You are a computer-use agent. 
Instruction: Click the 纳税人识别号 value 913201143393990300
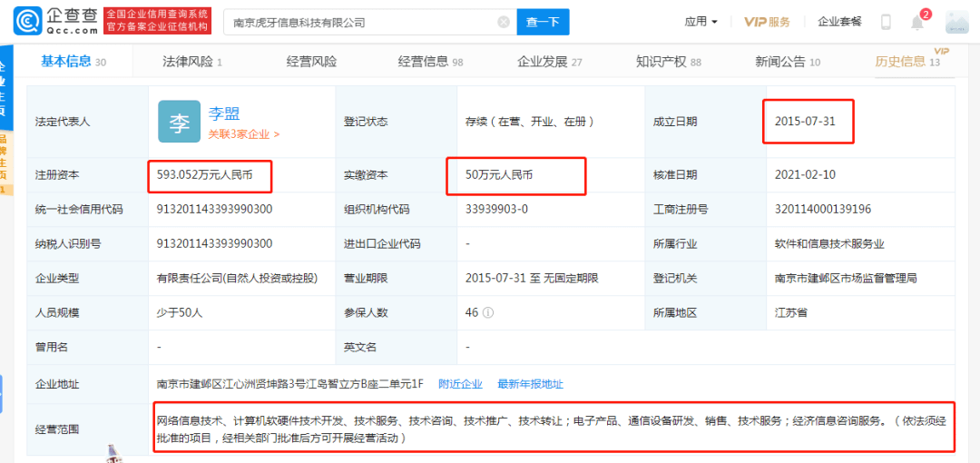click(214, 244)
